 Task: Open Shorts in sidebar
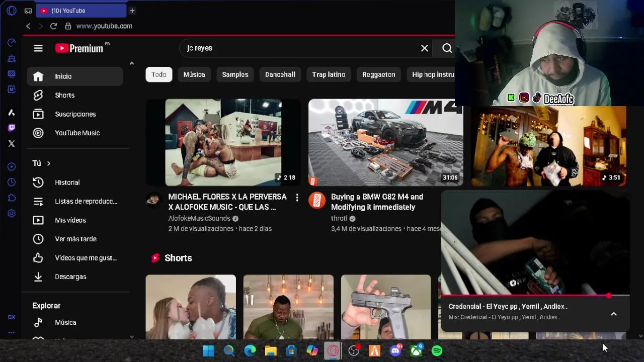(x=75, y=95)
